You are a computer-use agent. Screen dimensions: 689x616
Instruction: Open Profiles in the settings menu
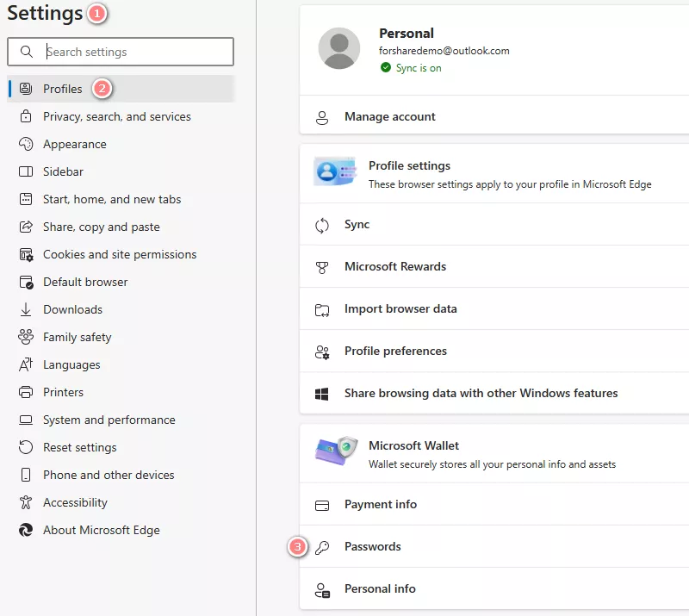click(121, 89)
